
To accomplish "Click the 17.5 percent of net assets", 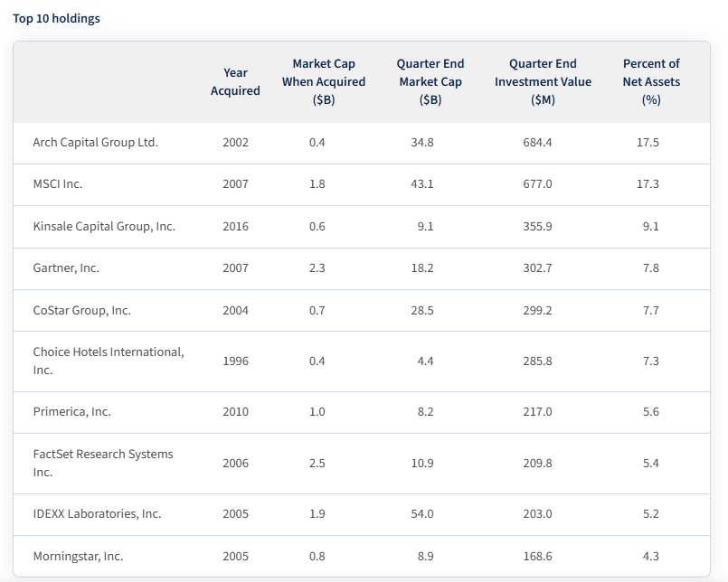I will tap(648, 143).
